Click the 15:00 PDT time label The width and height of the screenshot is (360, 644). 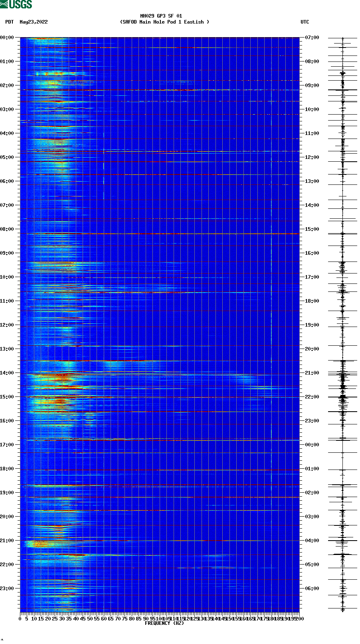(7, 397)
